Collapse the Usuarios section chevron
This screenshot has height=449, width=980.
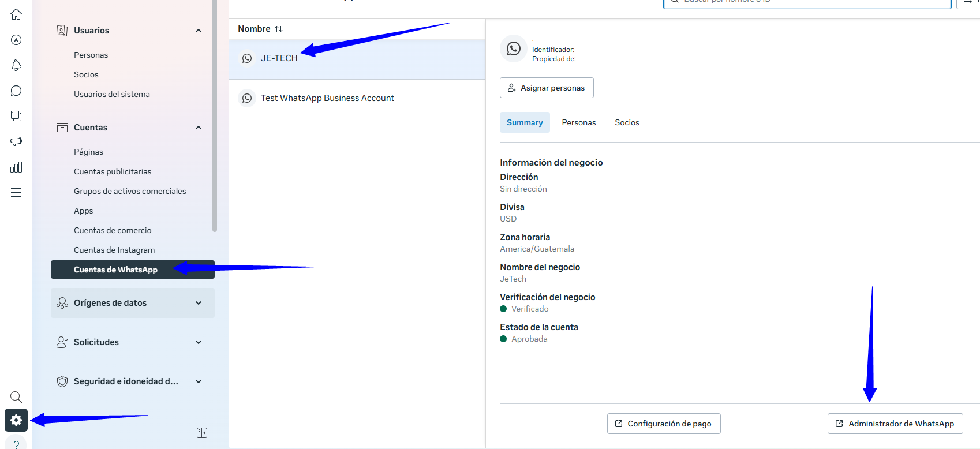(x=199, y=31)
